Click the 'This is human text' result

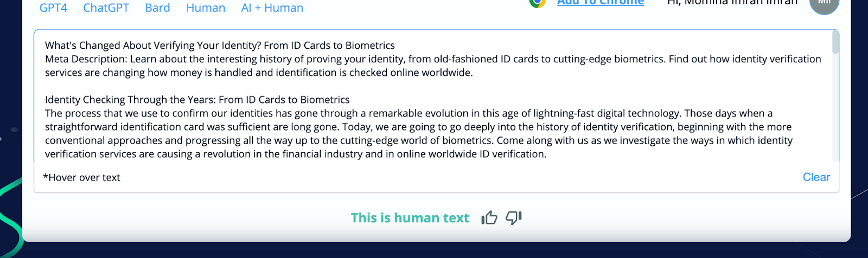tap(410, 218)
